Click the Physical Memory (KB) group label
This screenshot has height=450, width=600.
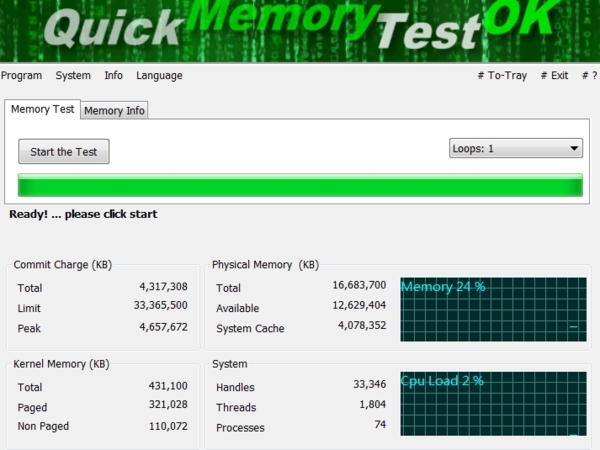266,265
